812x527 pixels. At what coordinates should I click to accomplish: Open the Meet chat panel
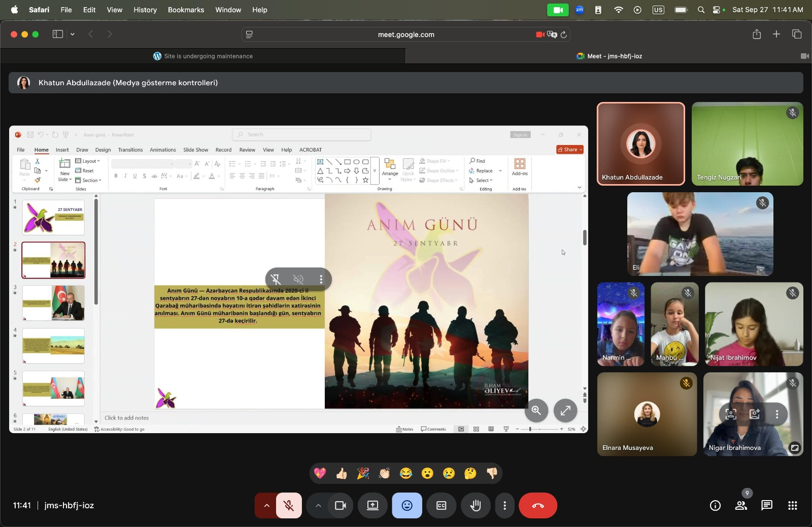coord(766,505)
